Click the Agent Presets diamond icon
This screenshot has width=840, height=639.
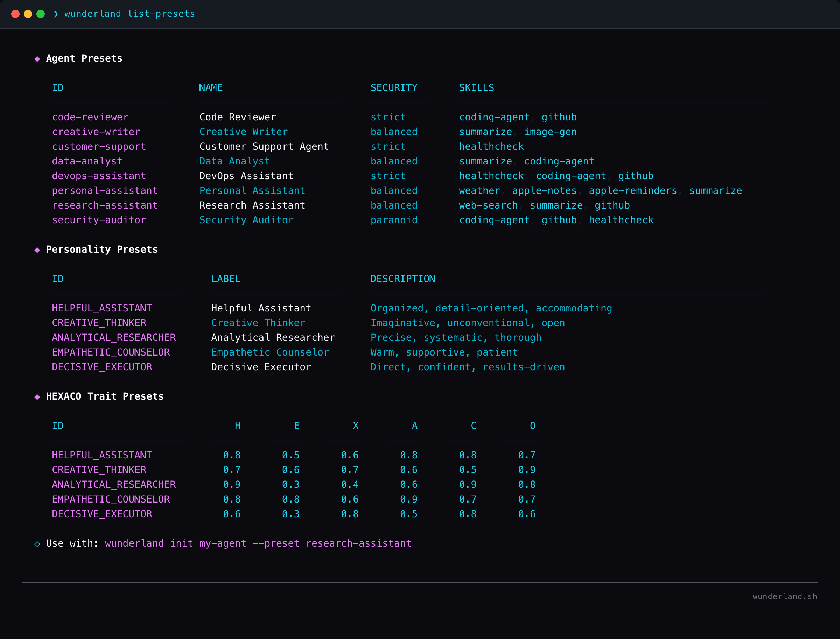[37, 58]
